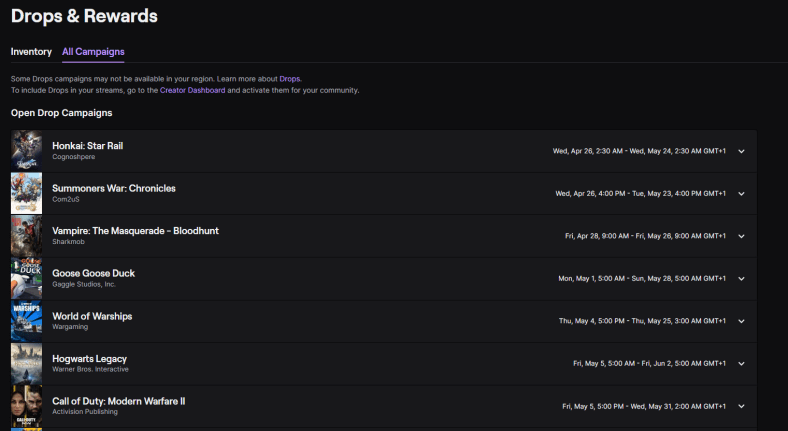Image resolution: width=788 pixels, height=431 pixels.
Task: Click the Activision Publishing publisher name
Action: point(85,411)
